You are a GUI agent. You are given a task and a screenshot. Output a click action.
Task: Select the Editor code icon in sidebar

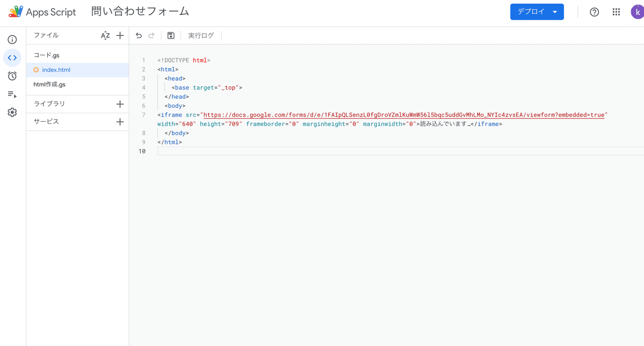(x=12, y=57)
